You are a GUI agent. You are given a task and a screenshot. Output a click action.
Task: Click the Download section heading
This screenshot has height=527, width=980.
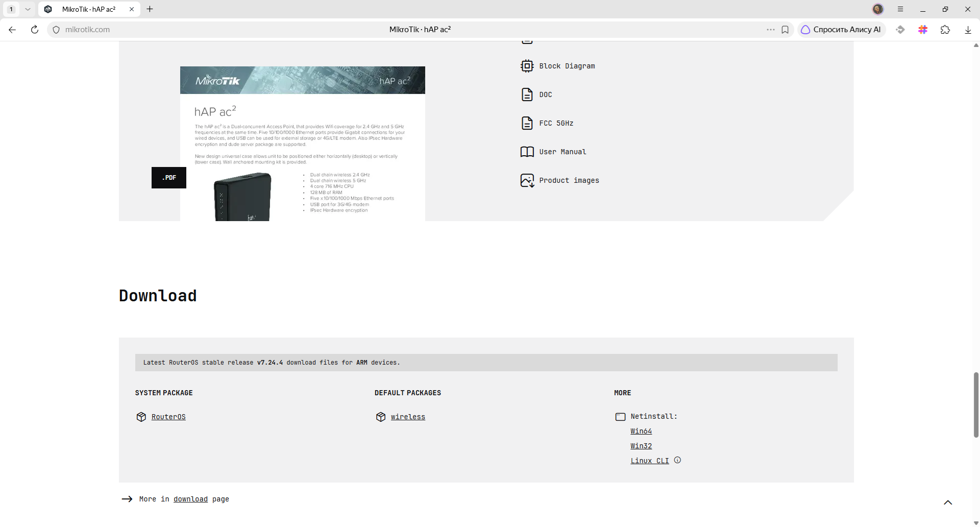coord(158,296)
